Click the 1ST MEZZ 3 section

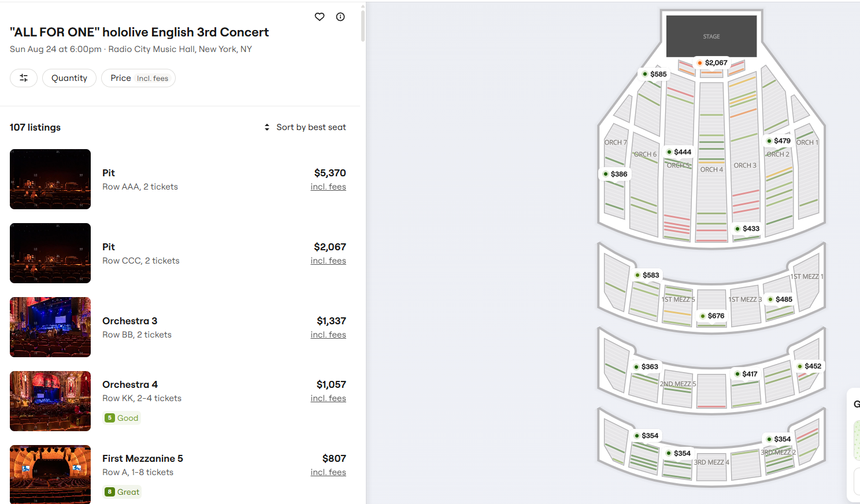coord(745,306)
